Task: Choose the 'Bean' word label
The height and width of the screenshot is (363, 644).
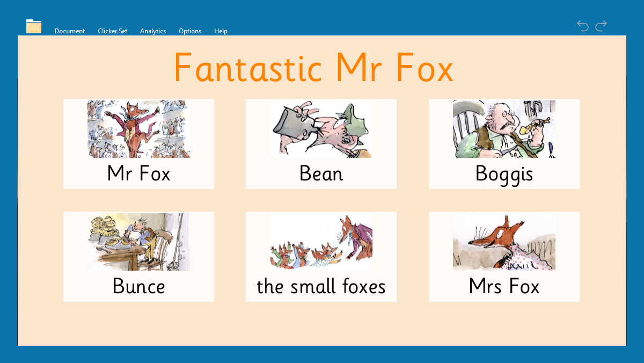Action: coord(321,173)
